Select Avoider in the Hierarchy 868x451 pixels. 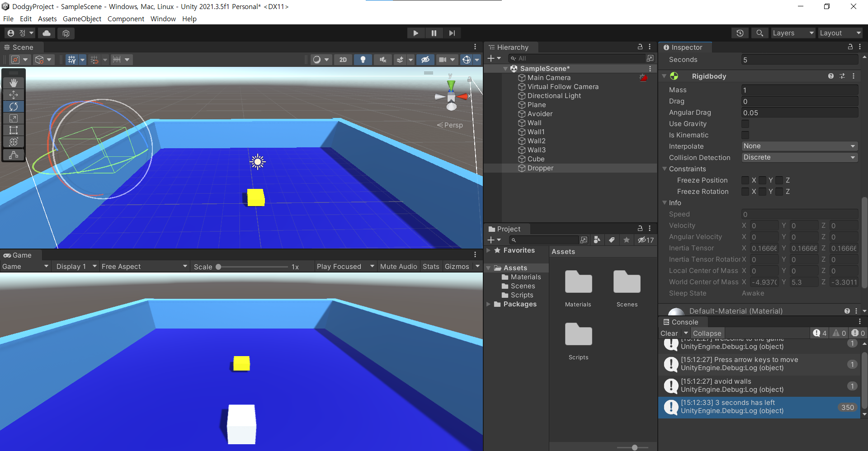tap(540, 114)
